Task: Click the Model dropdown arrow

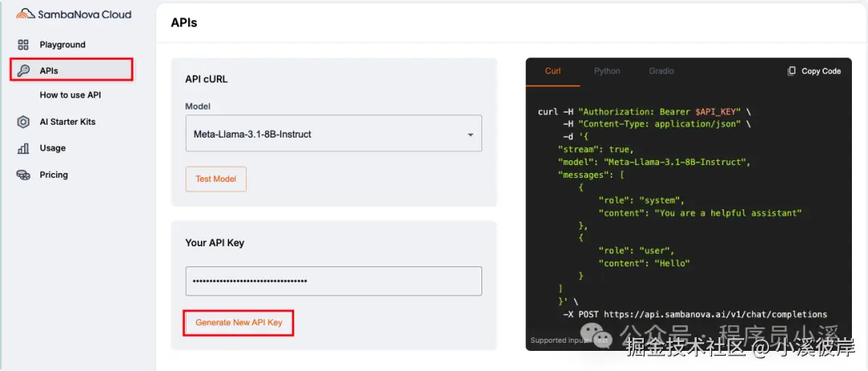Action: [x=470, y=134]
